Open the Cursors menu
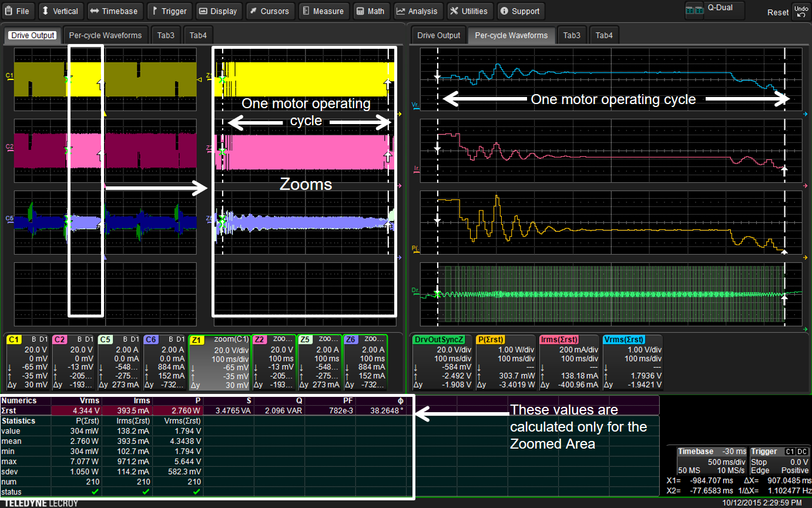The height and width of the screenshot is (508, 812). (269, 11)
